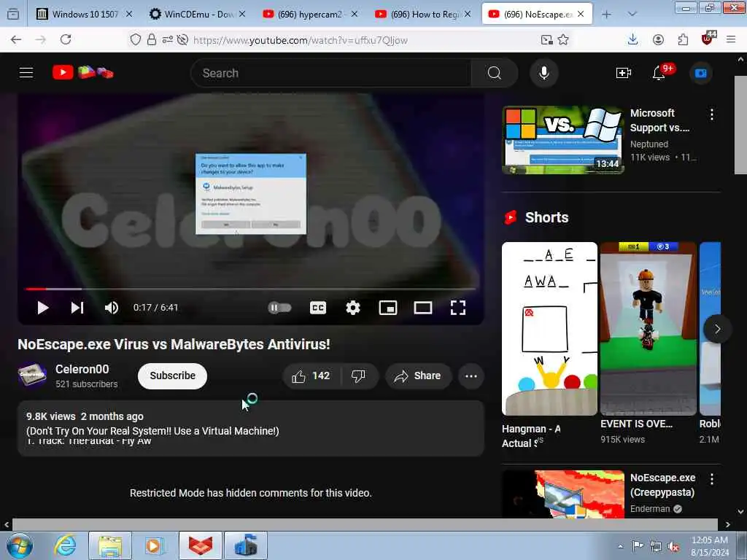Open a new browser tab
This screenshot has height=560, width=747.
pos(606,15)
